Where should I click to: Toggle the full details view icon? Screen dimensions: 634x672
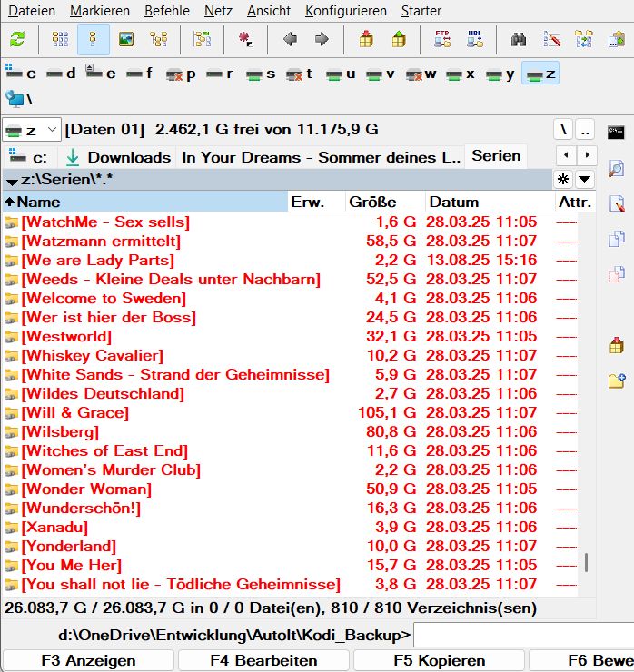click(93, 40)
